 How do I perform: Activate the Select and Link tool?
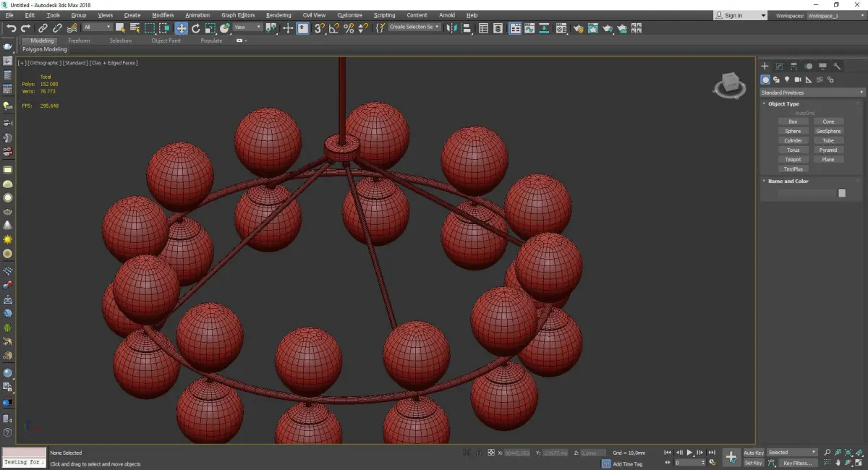coord(43,28)
